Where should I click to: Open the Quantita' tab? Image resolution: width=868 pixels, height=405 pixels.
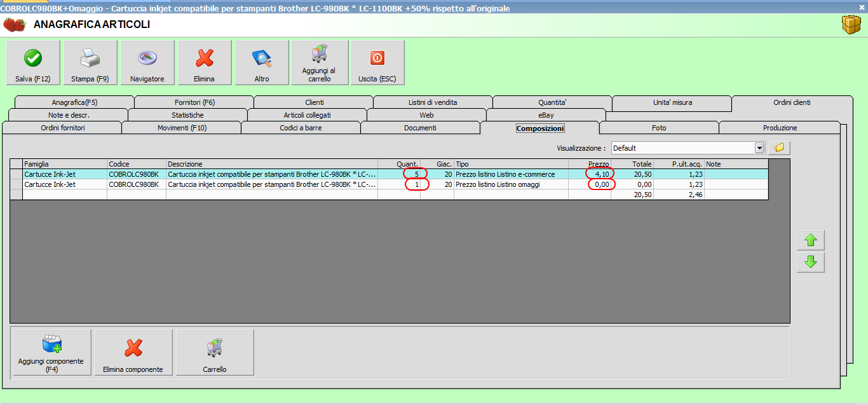(552, 102)
